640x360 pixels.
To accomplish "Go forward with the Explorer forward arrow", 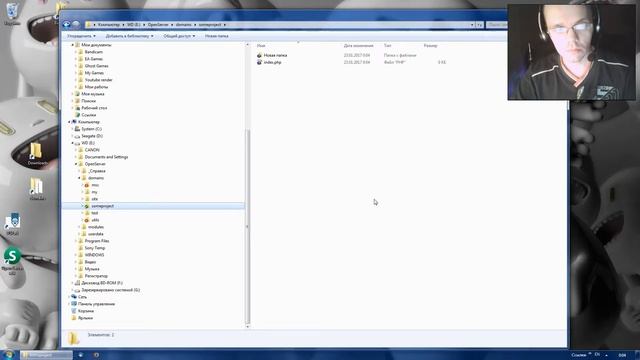I will [x=76, y=24].
